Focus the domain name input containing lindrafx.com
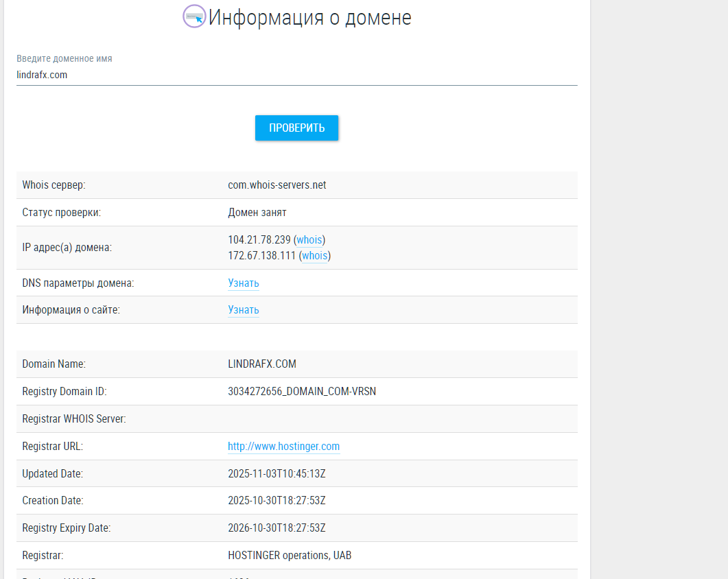This screenshot has height=579, width=728. 296,75
